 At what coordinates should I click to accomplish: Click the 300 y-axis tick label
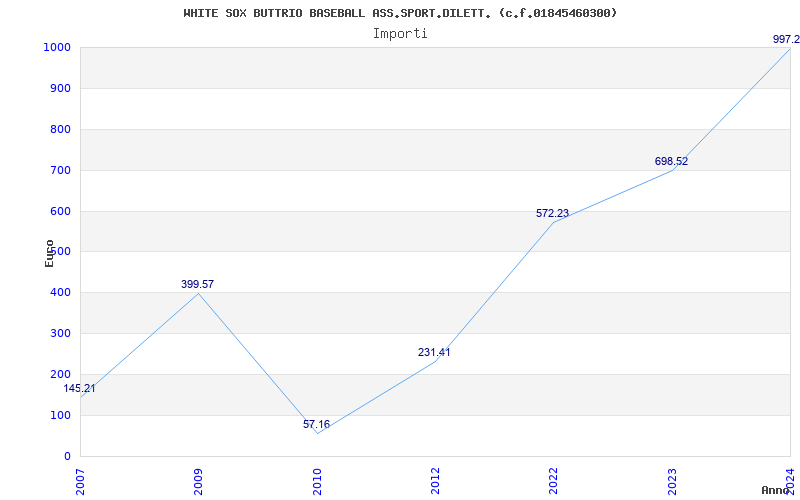[63, 333]
